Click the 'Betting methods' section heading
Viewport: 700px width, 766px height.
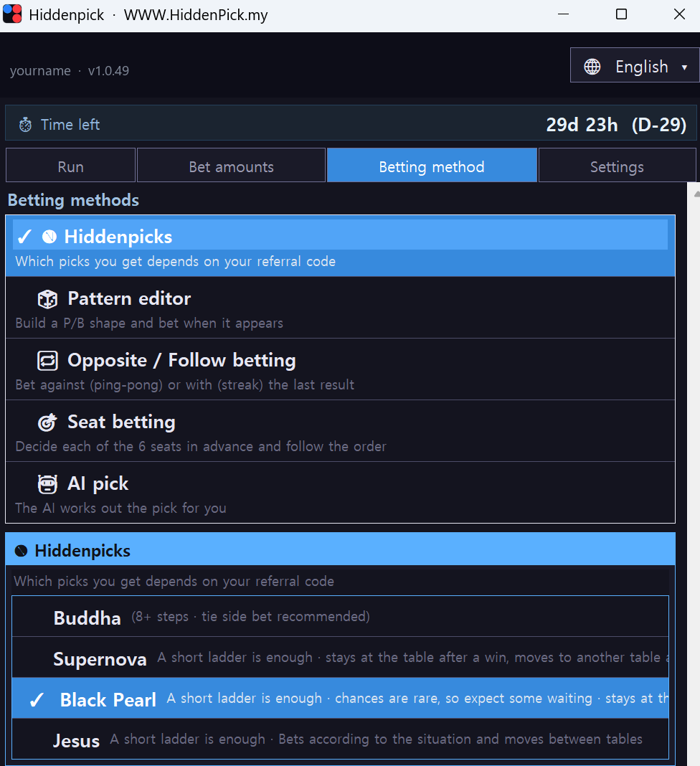point(73,200)
